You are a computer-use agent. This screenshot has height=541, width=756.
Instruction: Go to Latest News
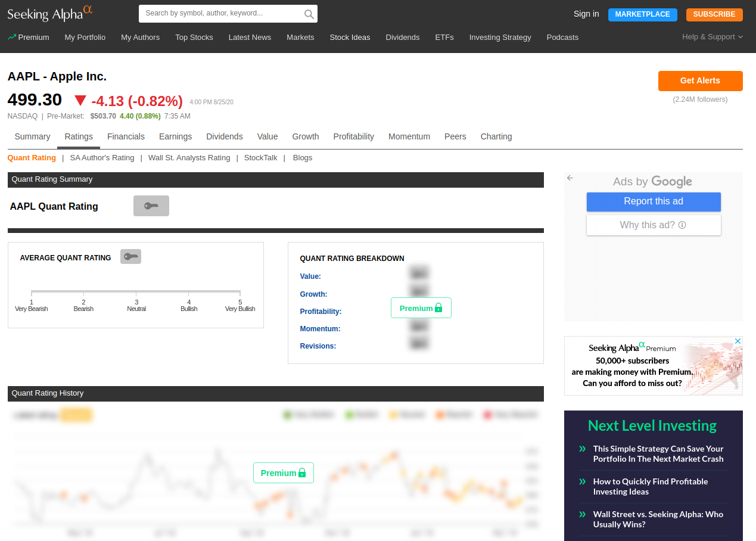coord(250,37)
